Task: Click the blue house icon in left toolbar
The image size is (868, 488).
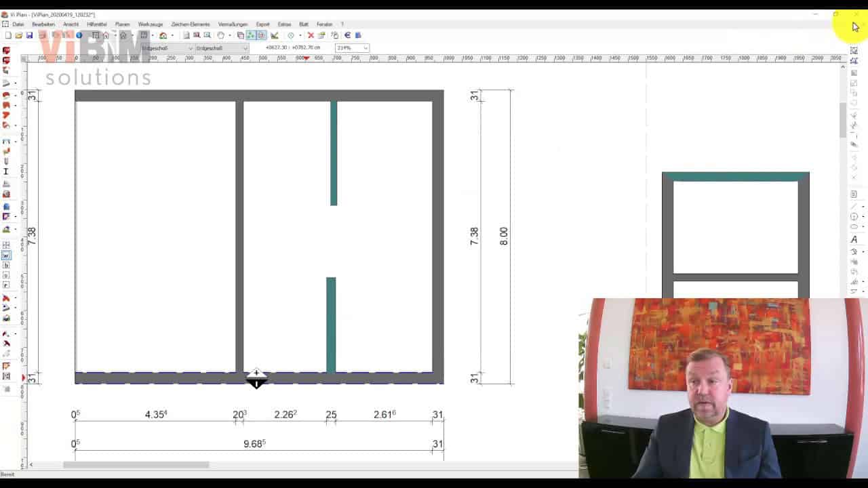Action: click(6, 206)
